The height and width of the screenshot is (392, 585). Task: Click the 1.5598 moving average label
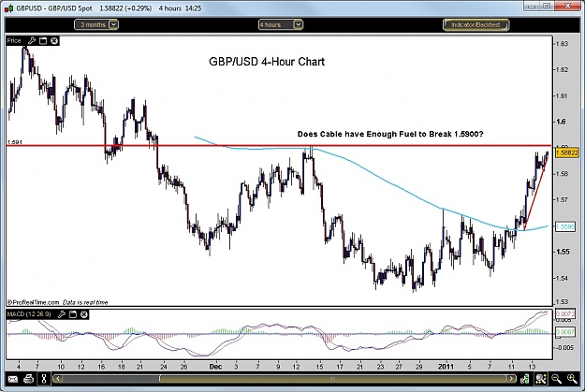tap(565, 226)
